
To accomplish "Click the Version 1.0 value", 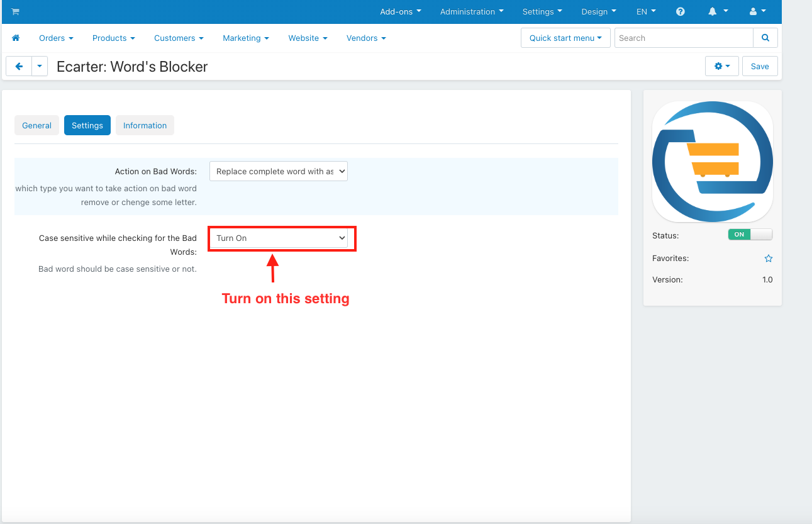I will point(767,280).
